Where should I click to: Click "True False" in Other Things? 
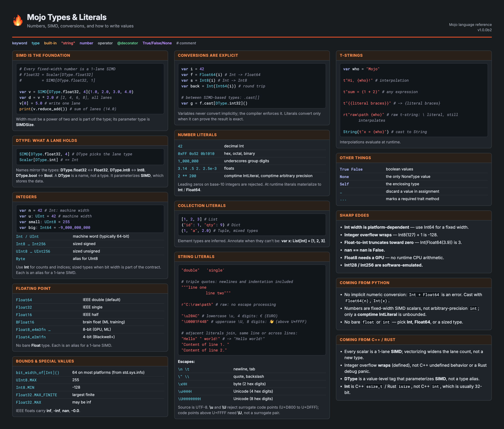(351, 169)
